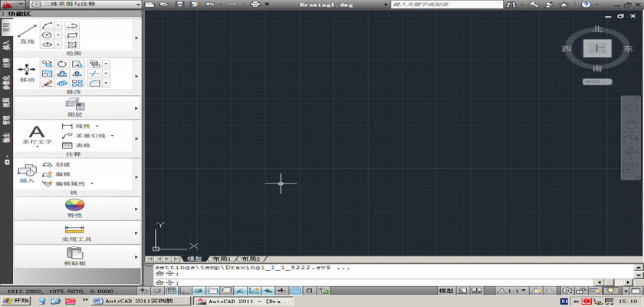Screen dimensions: 644x307
Task: Click the keyword search input field
Action: click(x=446, y=4)
